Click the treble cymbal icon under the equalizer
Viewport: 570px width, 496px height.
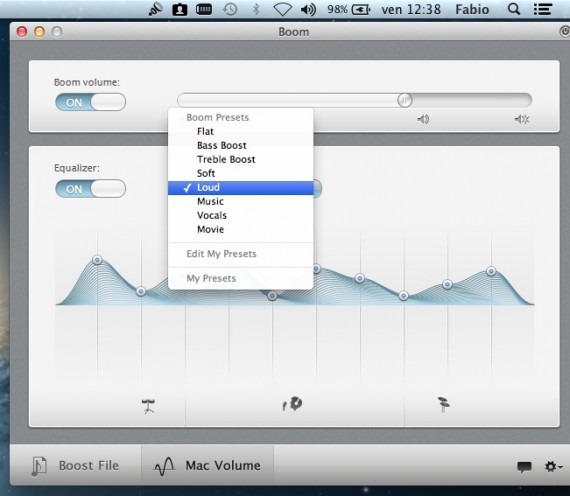click(443, 404)
